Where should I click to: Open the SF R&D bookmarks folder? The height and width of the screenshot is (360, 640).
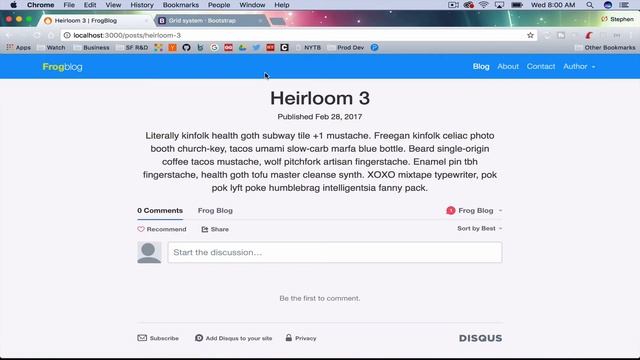tap(132, 47)
